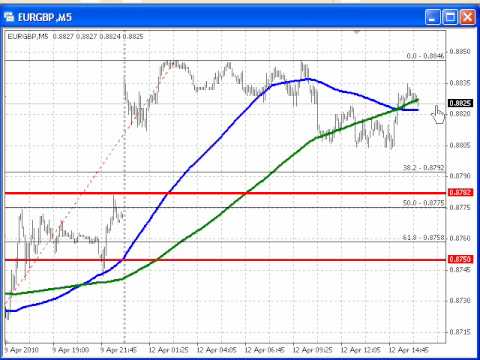The height and width of the screenshot is (360, 480).
Task: Click the 12 Apr 06:45 time label
Action: (264, 350)
